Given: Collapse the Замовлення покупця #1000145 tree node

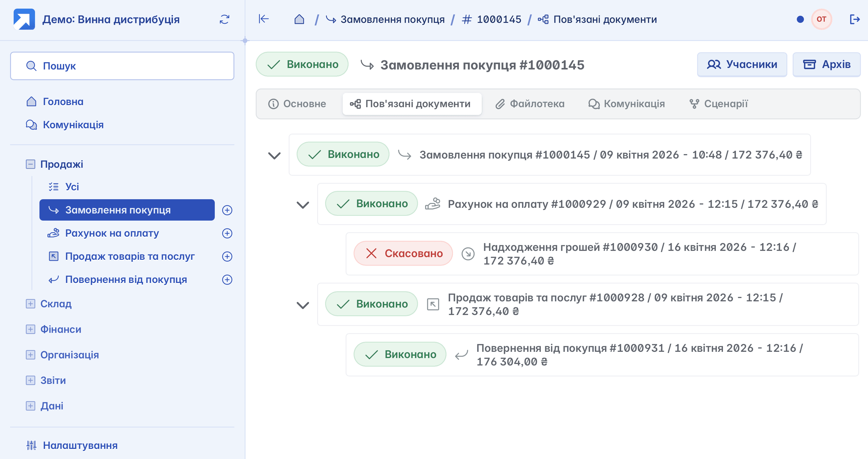Looking at the screenshot, I should 274,156.
